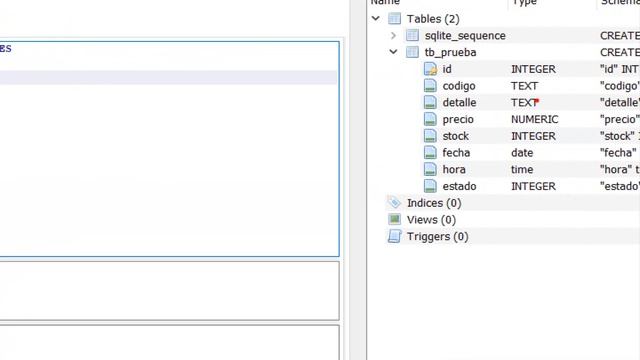This screenshot has width=640, height=360.
Task: Select the estado column name
Action: point(459,186)
